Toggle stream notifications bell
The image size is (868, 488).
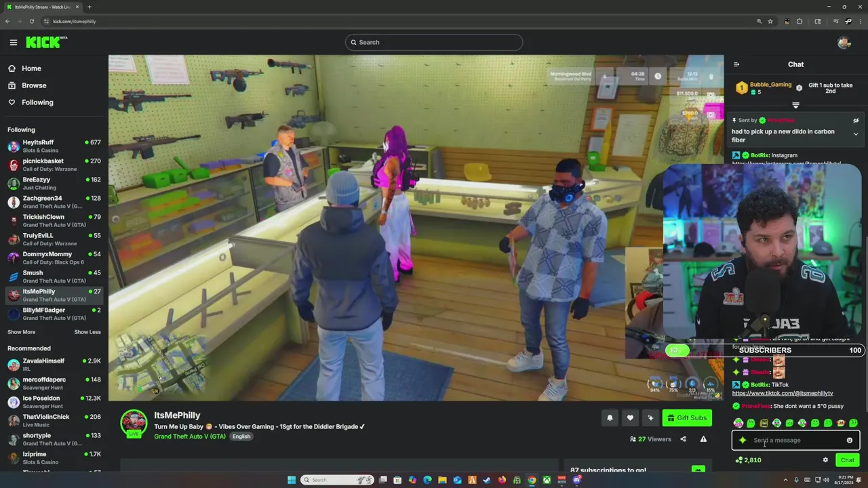pyautogui.click(x=610, y=418)
